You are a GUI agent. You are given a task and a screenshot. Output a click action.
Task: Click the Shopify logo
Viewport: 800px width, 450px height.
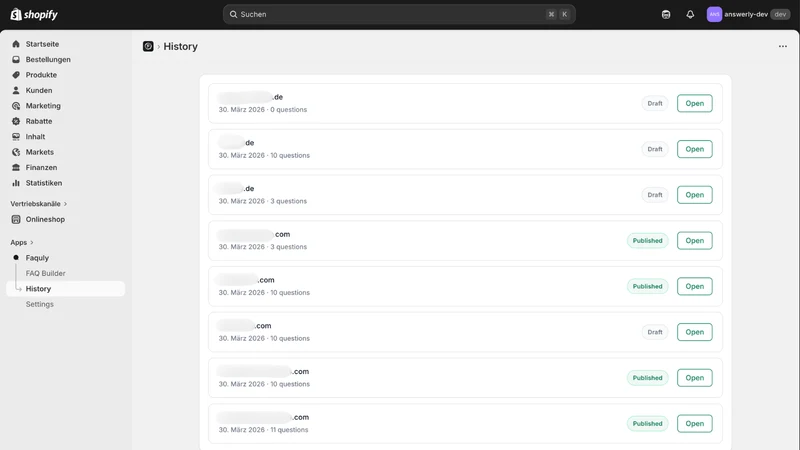point(34,14)
